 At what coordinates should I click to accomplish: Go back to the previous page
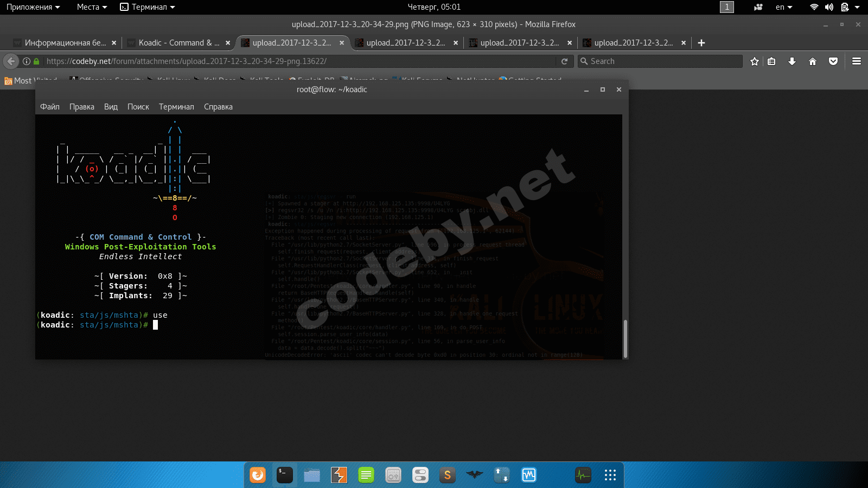pos(10,61)
